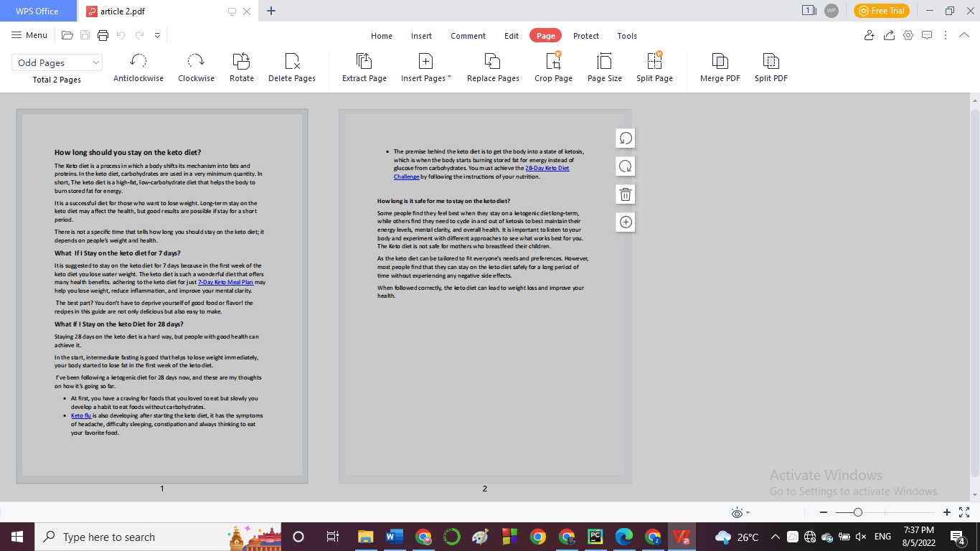This screenshot has width=980, height=551.
Task: Open the Menu dropdown
Action: click(29, 34)
